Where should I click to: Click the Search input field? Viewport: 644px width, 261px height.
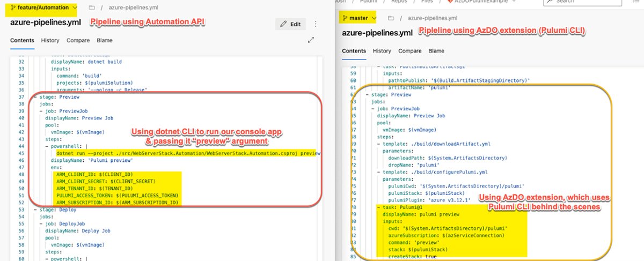pos(580,2)
